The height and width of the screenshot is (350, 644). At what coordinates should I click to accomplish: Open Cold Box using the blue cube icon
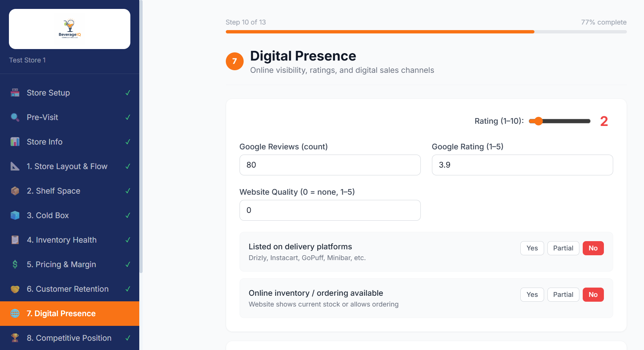(x=15, y=215)
